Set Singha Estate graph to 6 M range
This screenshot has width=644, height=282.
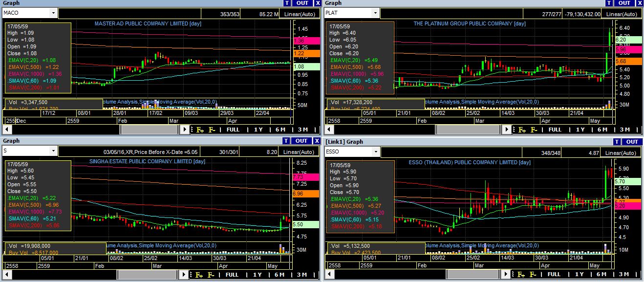pyautogui.click(x=280, y=275)
